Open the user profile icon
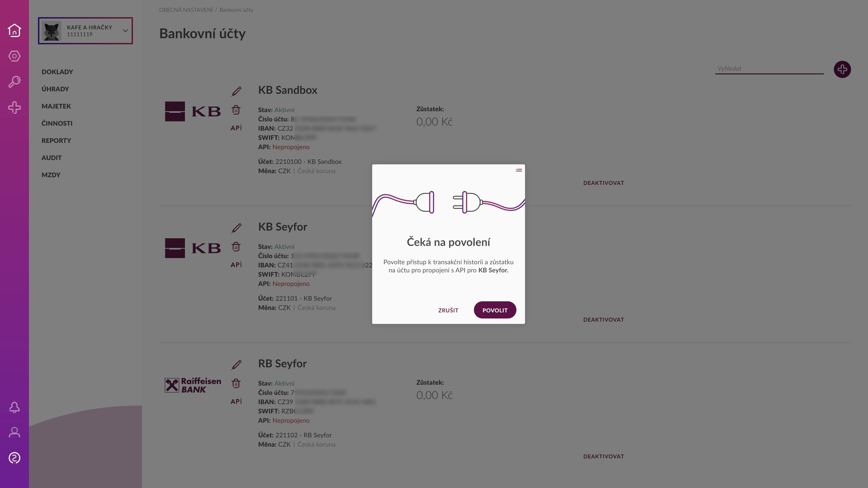This screenshot has width=868, height=488. pos(14,432)
